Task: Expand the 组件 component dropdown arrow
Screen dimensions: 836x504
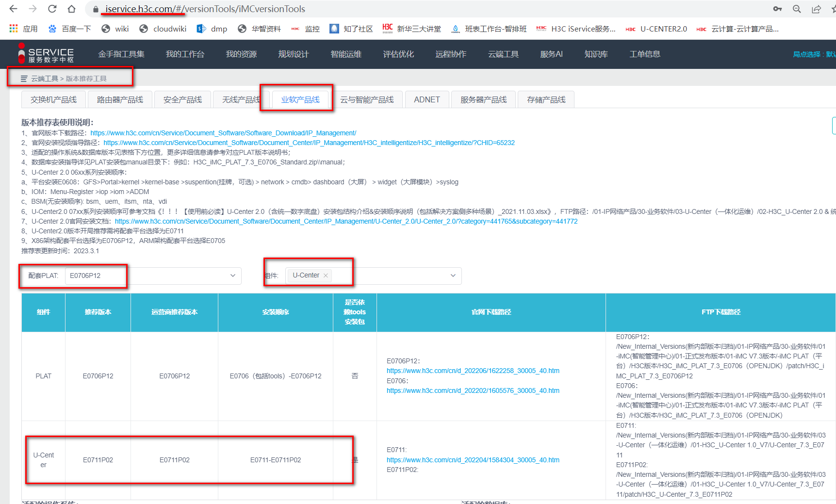Action: [453, 276]
